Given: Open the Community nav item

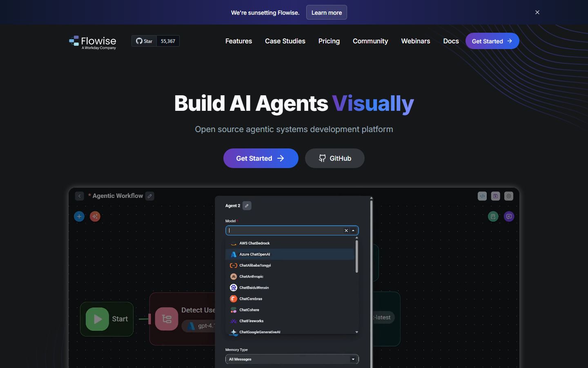Looking at the screenshot, I should coord(370,41).
